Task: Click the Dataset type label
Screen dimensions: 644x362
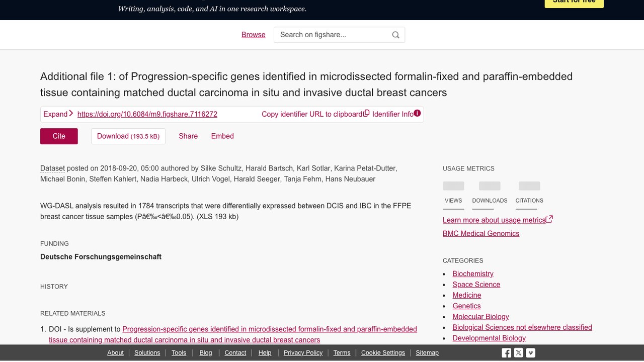Action: (x=52, y=168)
